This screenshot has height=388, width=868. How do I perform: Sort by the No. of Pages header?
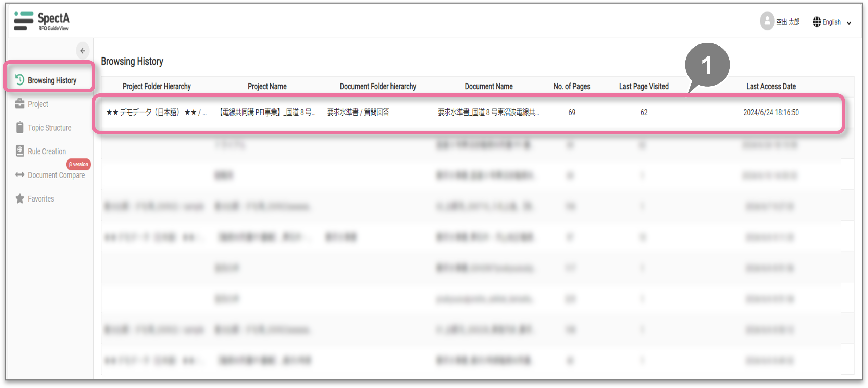click(571, 87)
